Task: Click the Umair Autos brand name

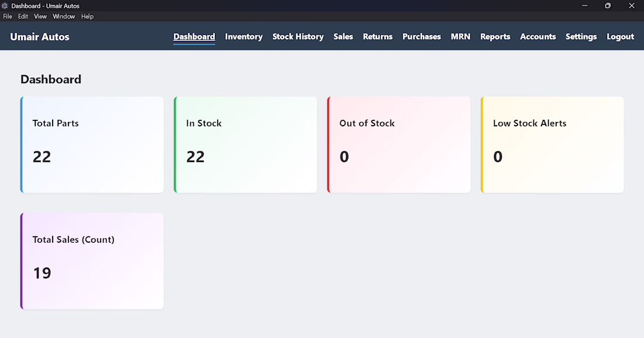Action: [x=40, y=36]
